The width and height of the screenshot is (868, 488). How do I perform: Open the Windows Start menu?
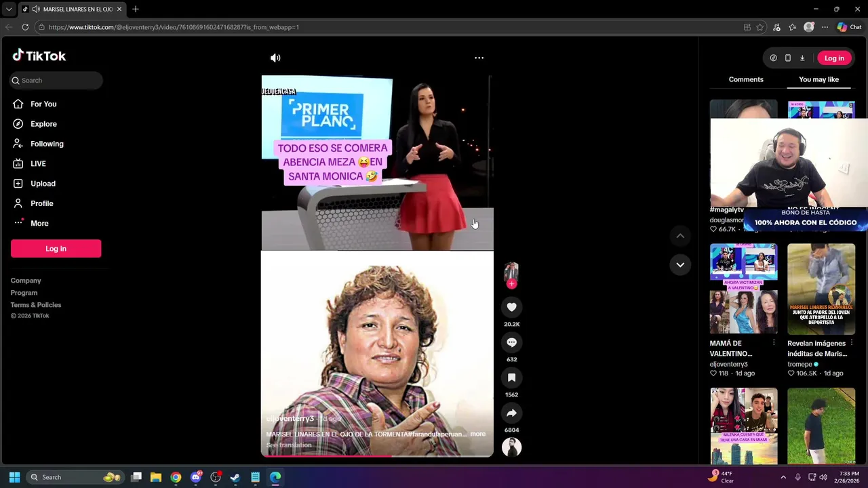click(14, 477)
